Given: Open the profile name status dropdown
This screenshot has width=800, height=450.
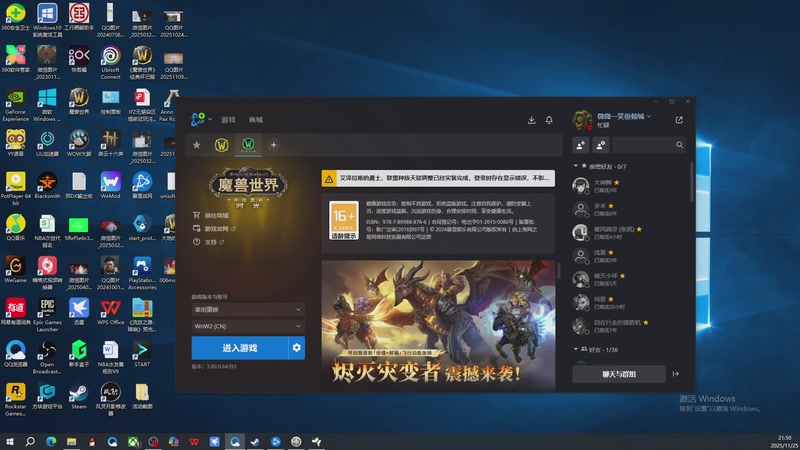Looking at the screenshot, I should click(x=624, y=116).
